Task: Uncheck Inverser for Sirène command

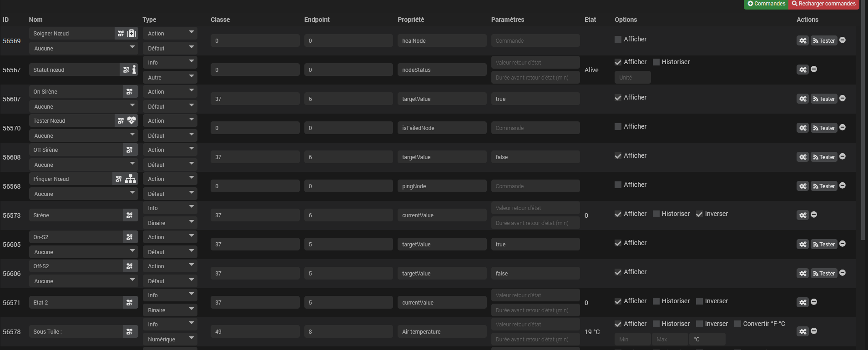Action: (x=699, y=214)
